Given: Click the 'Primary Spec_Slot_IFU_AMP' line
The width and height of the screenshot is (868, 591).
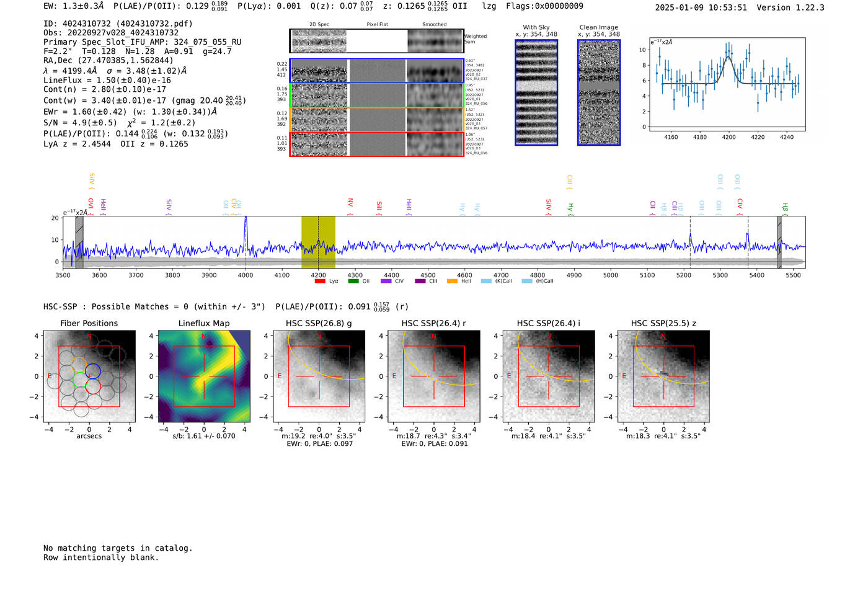Looking at the screenshot, I should (143, 42).
